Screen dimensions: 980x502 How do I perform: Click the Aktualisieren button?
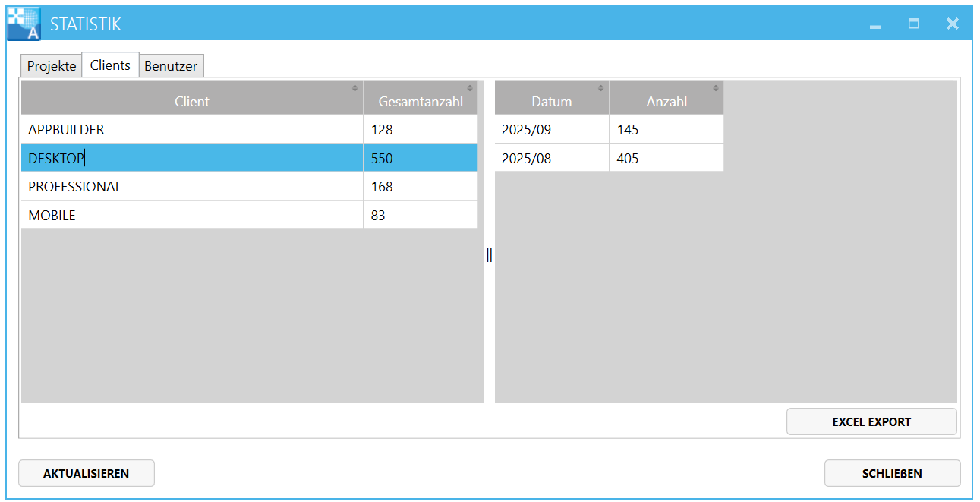click(x=86, y=473)
